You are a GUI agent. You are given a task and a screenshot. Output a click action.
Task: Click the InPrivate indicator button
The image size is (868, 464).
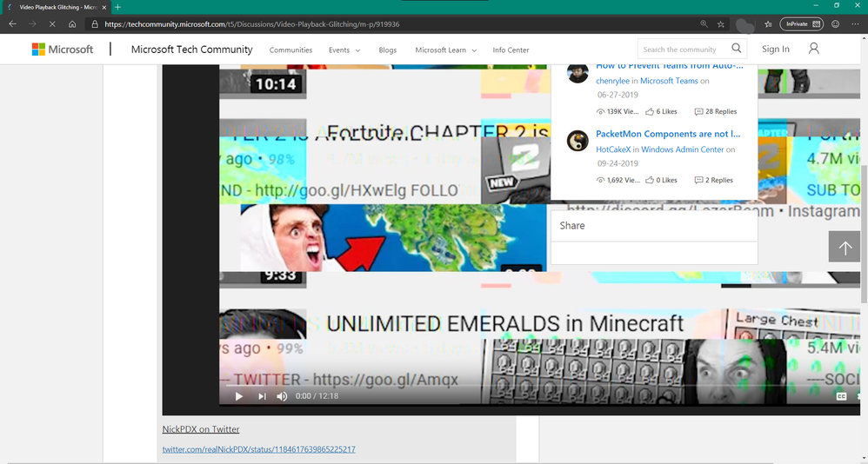click(801, 24)
